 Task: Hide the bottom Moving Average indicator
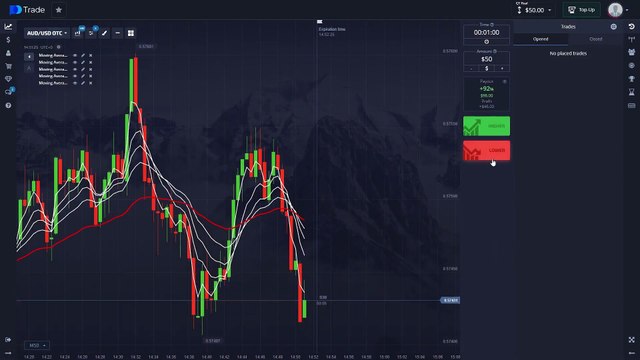pyautogui.click(x=75, y=83)
